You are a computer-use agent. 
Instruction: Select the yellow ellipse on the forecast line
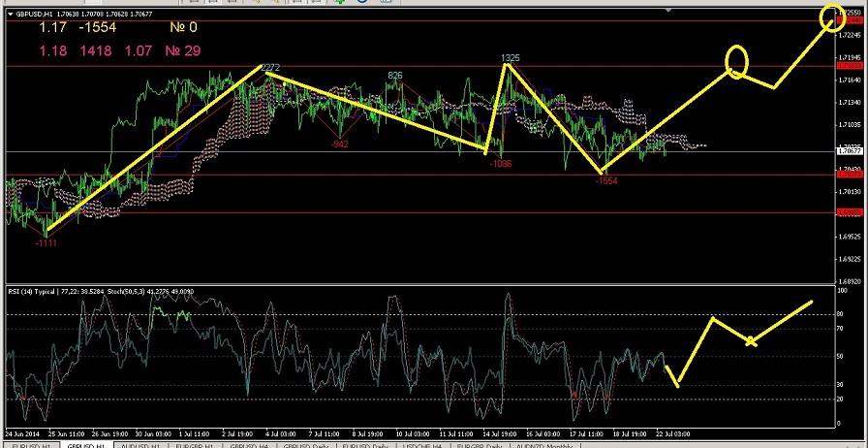[x=737, y=62]
